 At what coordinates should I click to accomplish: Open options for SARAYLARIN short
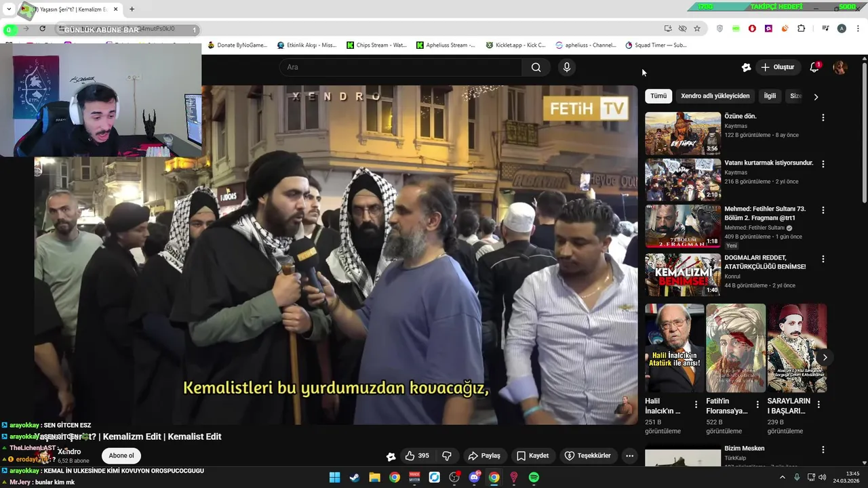pyautogui.click(x=818, y=405)
